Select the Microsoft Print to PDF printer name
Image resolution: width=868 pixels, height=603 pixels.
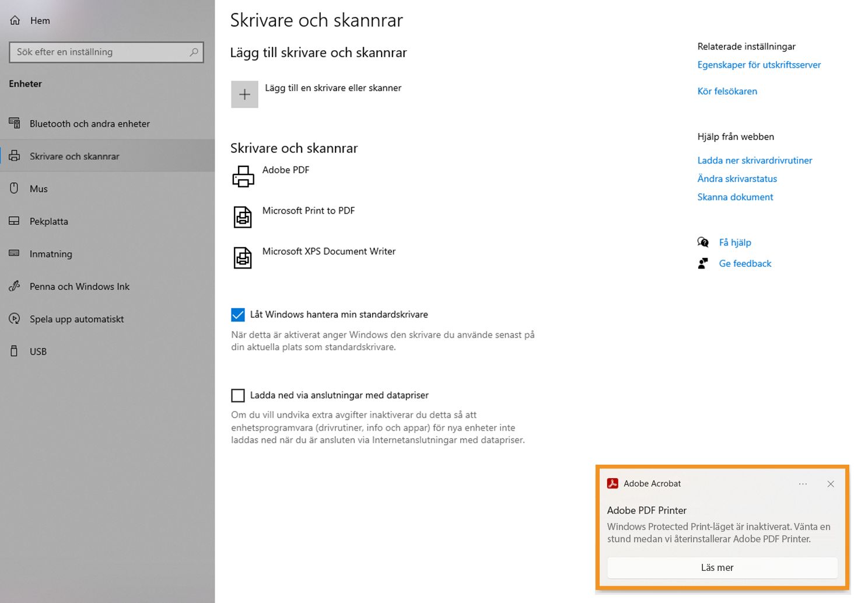click(x=309, y=211)
